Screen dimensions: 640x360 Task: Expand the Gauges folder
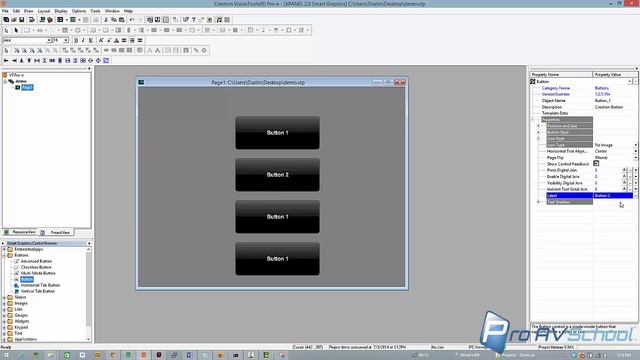tap(4, 316)
